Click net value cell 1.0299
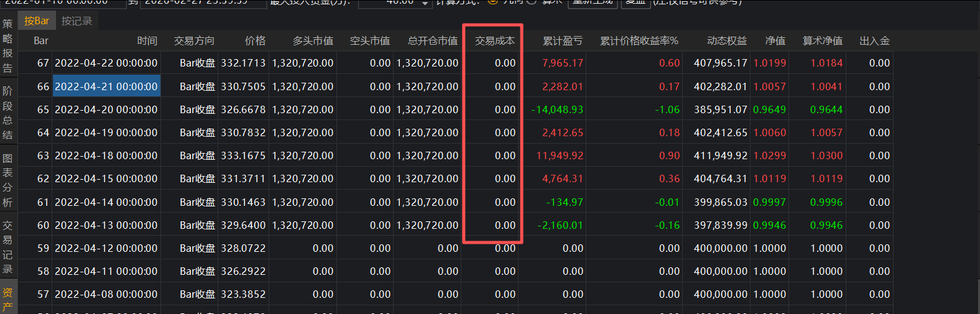Image resolution: width=980 pixels, height=314 pixels. tap(769, 155)
